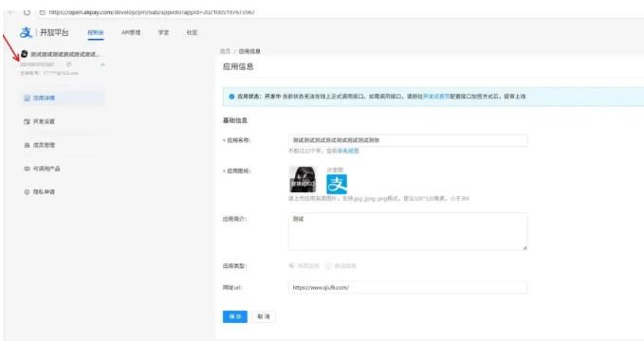
Task: Click the switch-app icon beside the app ID
Action: point(102,64)
